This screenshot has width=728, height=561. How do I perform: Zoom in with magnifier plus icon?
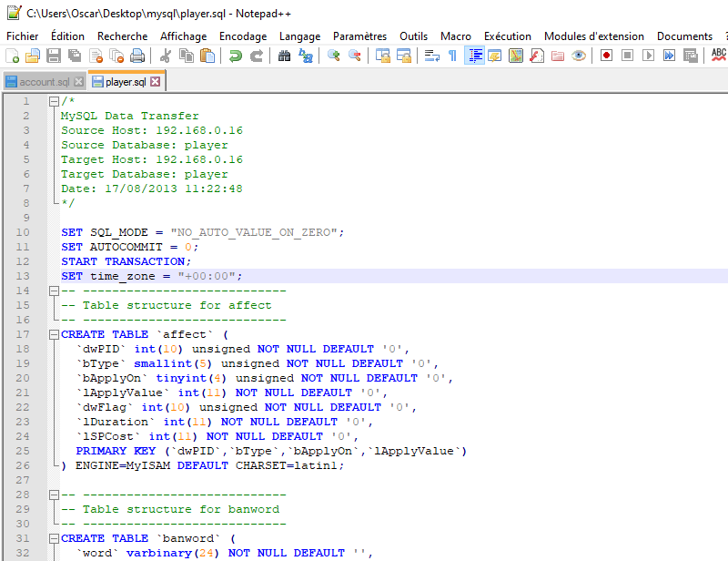(x=333, y=56)
